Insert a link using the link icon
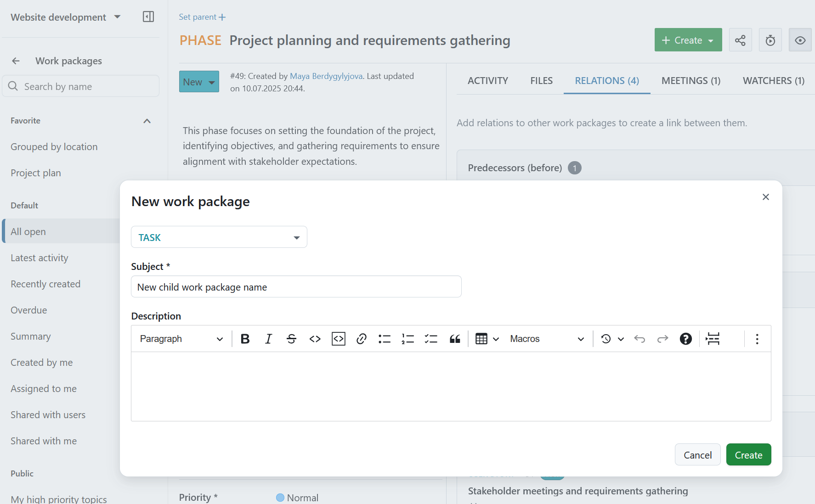Screen dimensions: 815x504 point(361,339)
